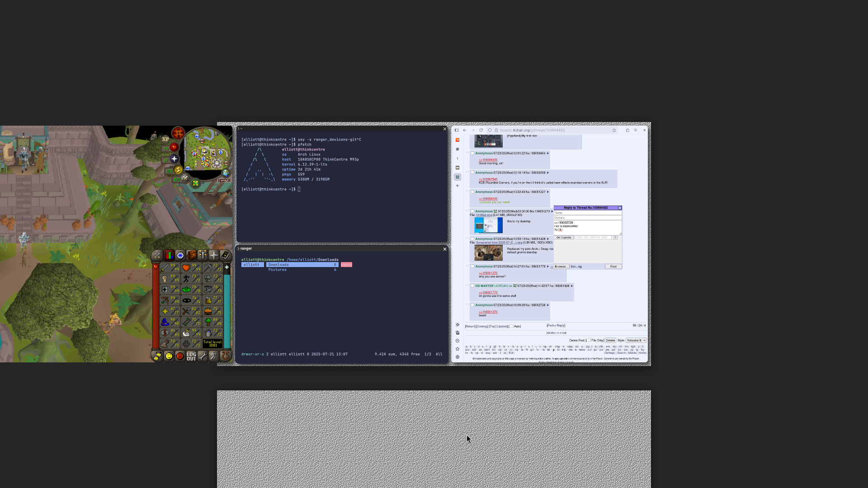Open the Quest List tab with blue star
The height and width of the screenshot is (488, 868).
[x=180, y=256]
